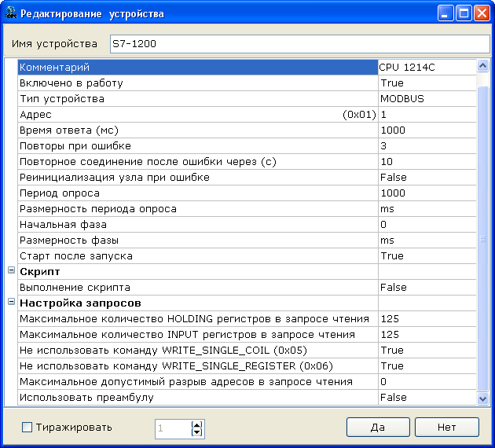
Task: Click True value of Включено в работу
Action: coord(427,83)
